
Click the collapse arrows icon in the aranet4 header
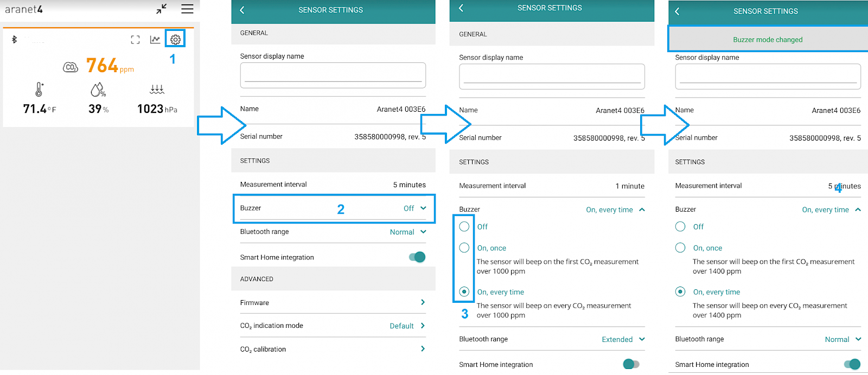(x=162, y=9)
